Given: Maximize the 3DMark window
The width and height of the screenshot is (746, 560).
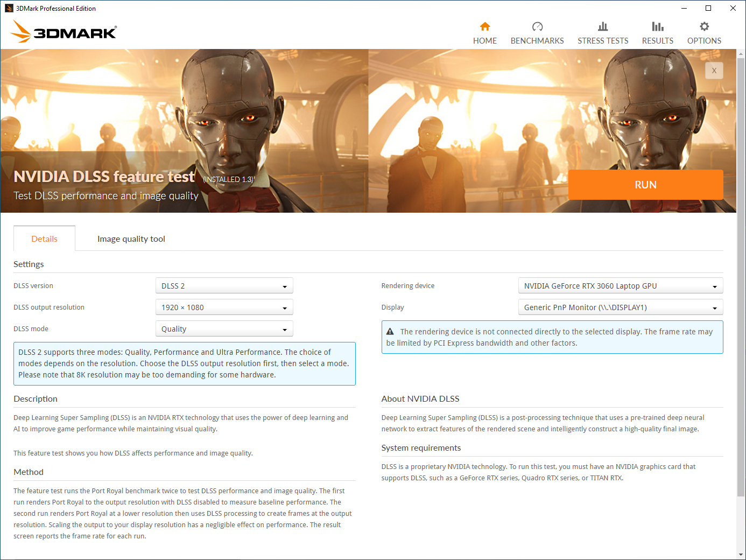Looking at the screenshot, I should pos(708,8).
